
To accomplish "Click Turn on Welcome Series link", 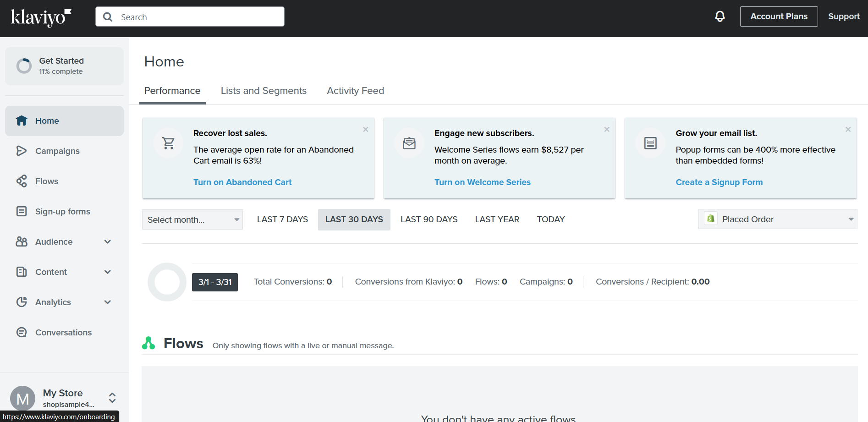I will pos(483,182).
